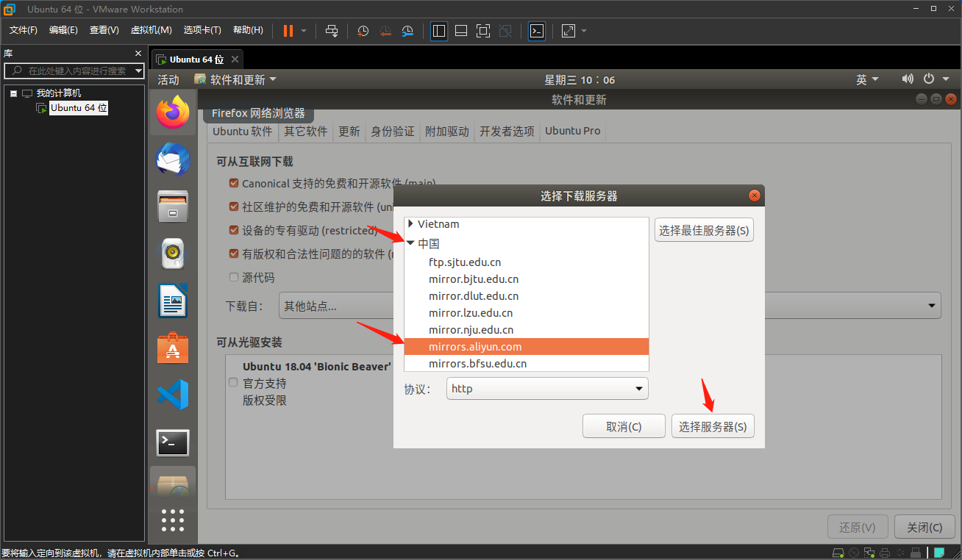Click the 选择服务器(S) button
Image resolution: width=962 pixels, height=560 pixels.
click(x=713, y=426)
